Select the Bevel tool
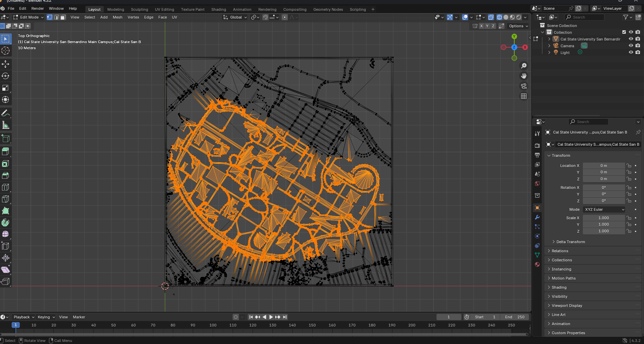This screenshot has width=644, height=344. tap(5, 175)
